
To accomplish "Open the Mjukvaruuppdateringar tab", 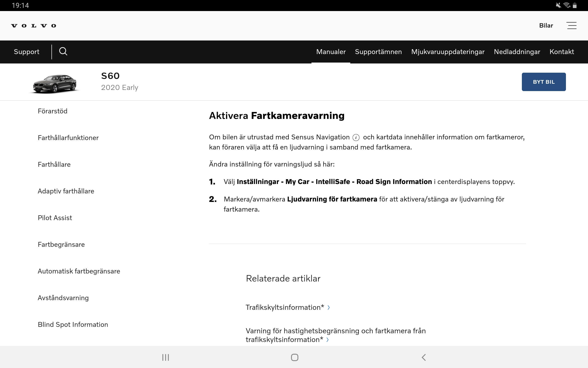I will tap(448, 52).
